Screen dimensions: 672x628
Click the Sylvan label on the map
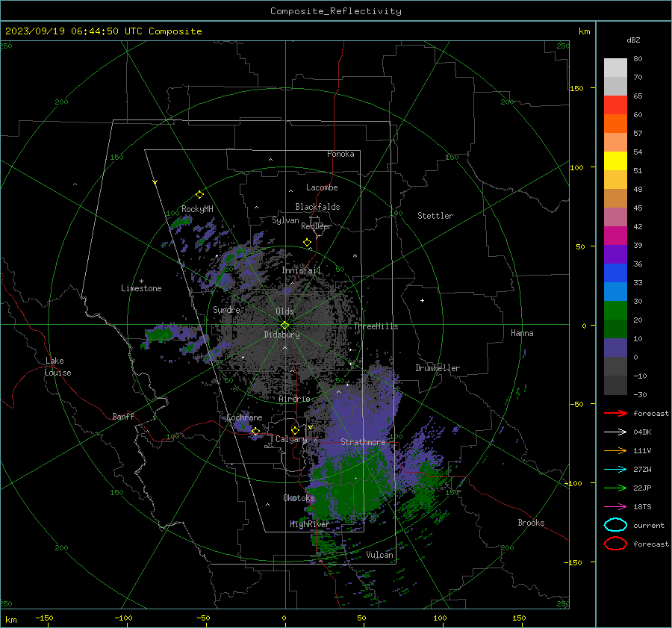285,220
